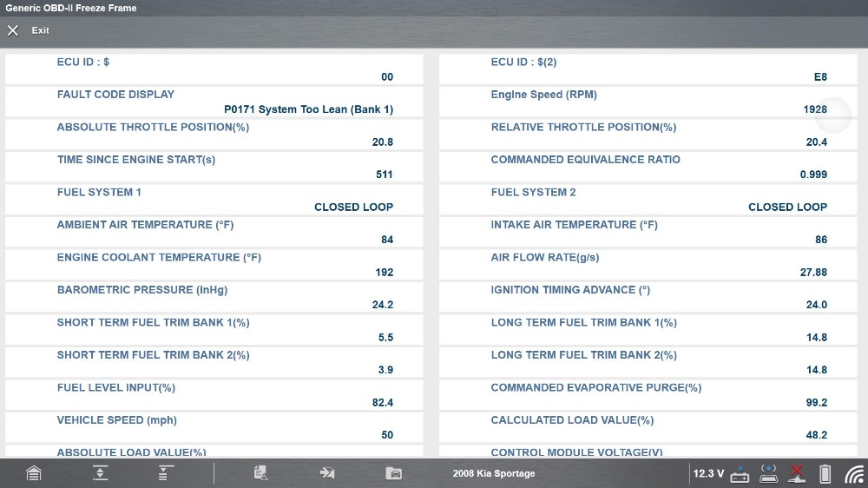The image size is (868, 488).
Task: Tap the LONG TERM FUEL TRIM BANK 1 row
Action: (x=648, y=330)
